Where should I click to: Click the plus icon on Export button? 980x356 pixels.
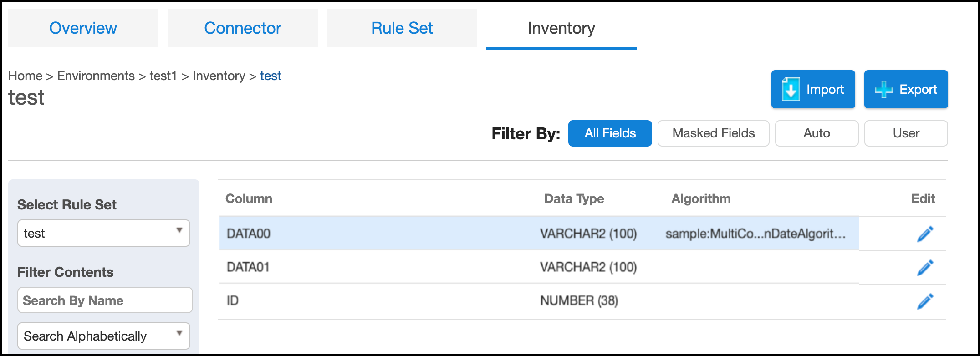883,89
